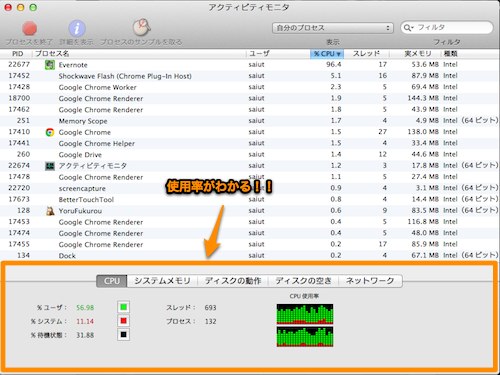Click the CPU 使用率 graph label
The height and width of the screenshot is (375, 500).
pos(304,296)
